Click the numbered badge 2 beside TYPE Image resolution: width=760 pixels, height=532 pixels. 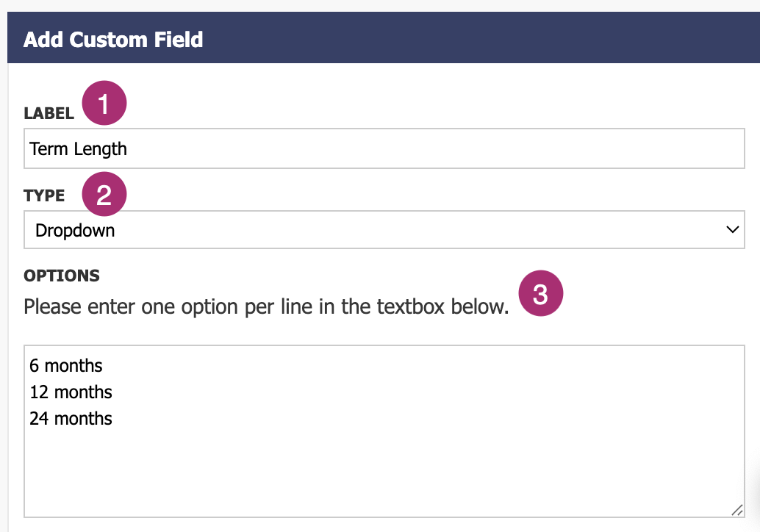coord(104,194)
